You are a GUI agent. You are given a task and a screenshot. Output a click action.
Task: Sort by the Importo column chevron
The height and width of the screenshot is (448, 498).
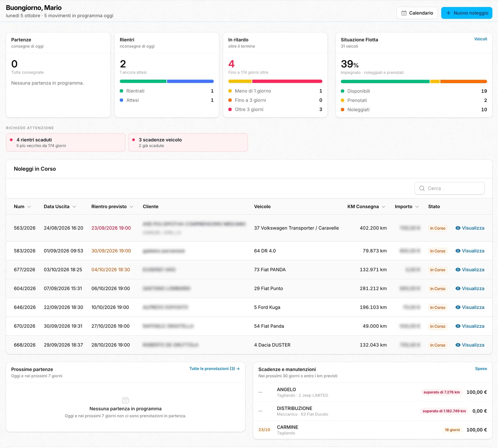(x=417, y=207)
